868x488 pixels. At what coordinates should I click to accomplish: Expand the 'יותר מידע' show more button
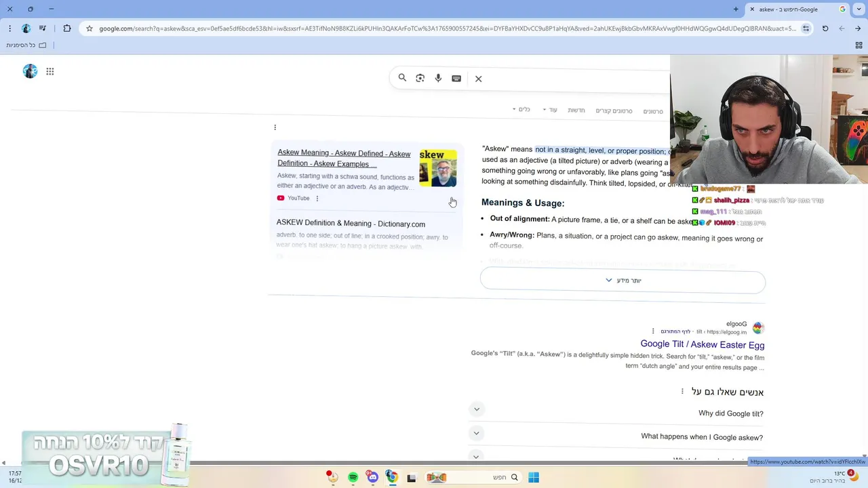pyautogui.click(x=623, y=281)
